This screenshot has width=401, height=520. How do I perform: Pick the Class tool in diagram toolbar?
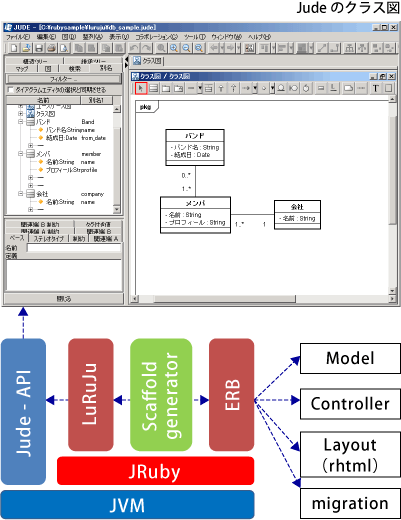153,88
